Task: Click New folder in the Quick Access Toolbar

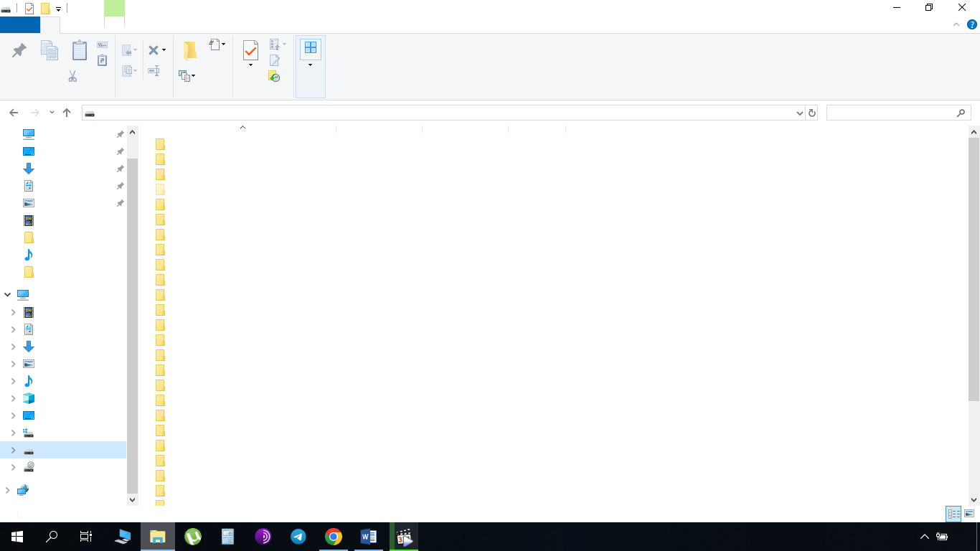Action: point(45,9)
